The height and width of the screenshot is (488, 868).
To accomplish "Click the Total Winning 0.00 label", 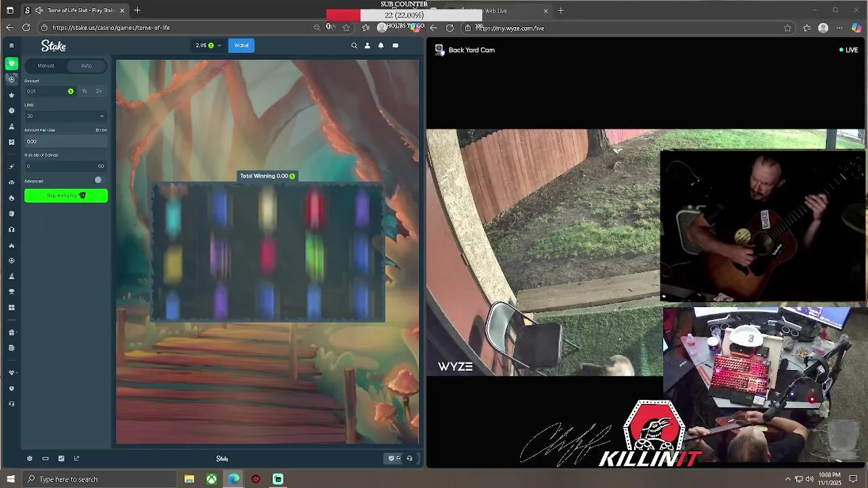I will pos(267,176).
